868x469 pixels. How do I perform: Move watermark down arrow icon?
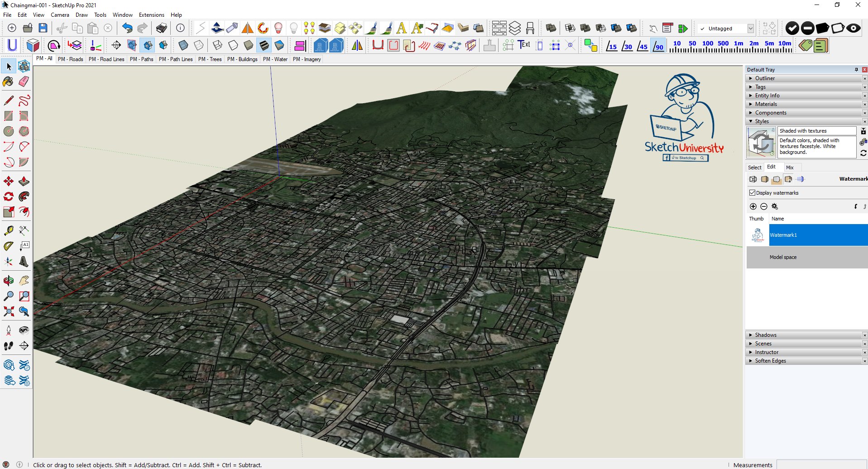[856, 206]
